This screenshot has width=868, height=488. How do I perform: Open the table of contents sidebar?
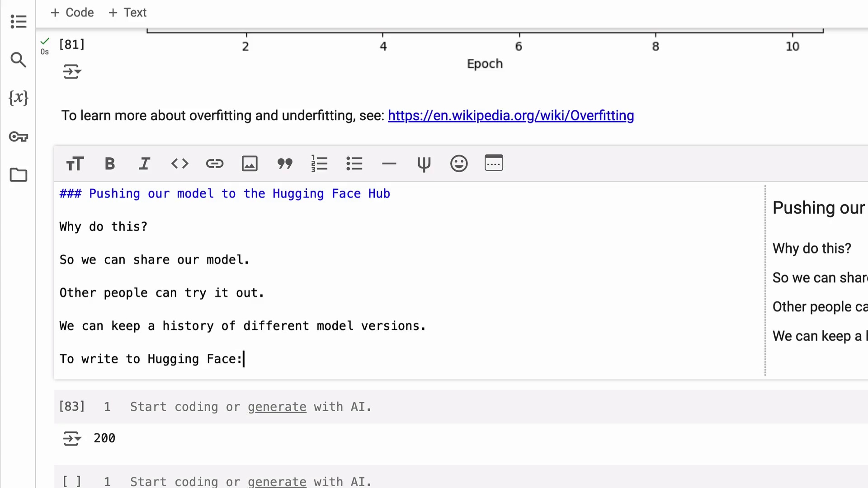tap(18, 21)
